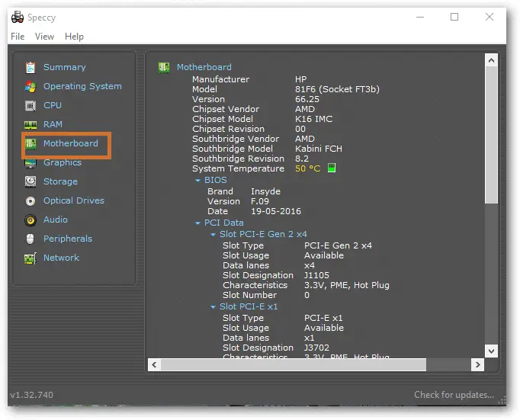Screen dimensions: 520x420
Task: Click the Slot PCI-E x1 heading
Action: 249,306
